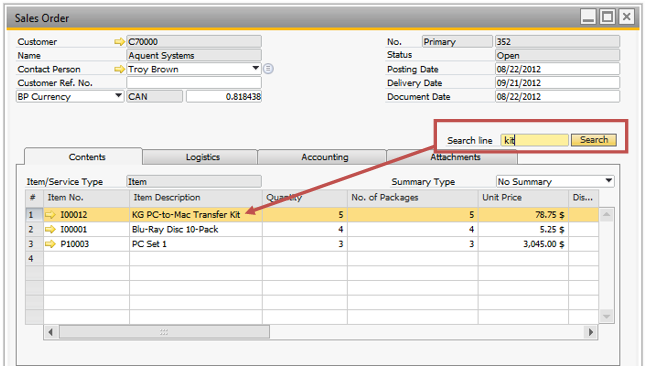646x368 pixels.
Task: Click the Delivery Date field
Action: [557, 83]
